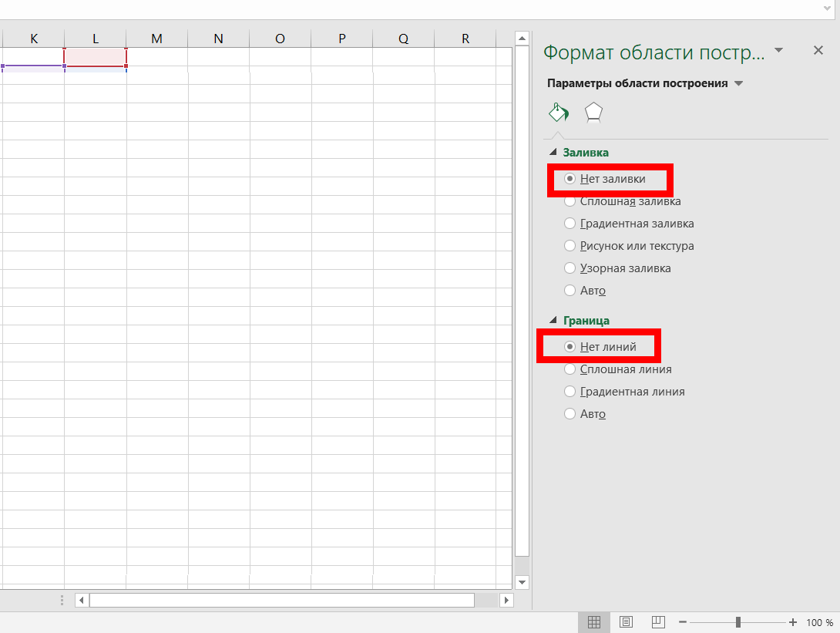Open zoom dialog via 100 % label
The height and width of the screenshot is (633, 840).
pyautogui.click(x=820, y=622)
